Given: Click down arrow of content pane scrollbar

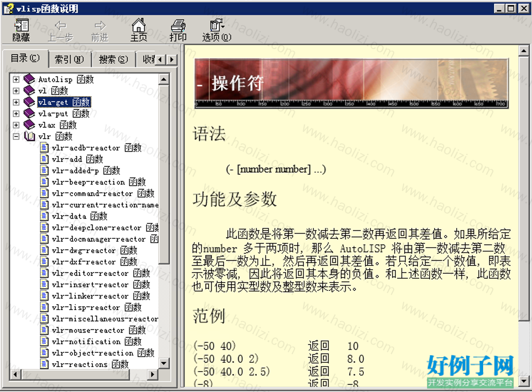Looking at the screenshot, I should point(523,381).
